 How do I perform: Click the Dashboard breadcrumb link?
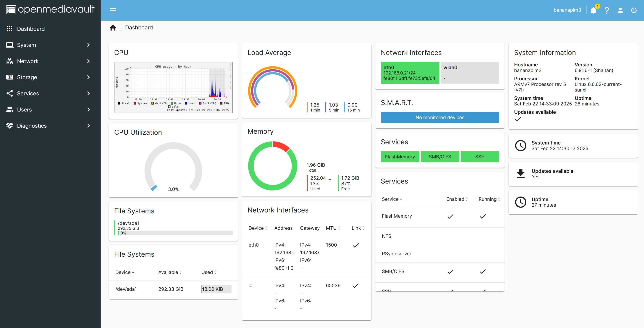[x=139, y=27]
